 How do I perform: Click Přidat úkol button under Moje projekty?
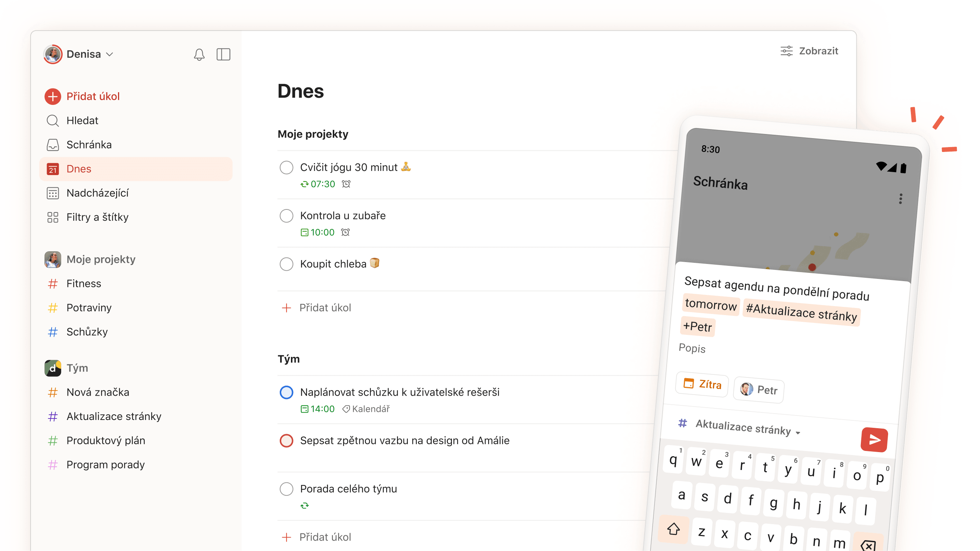point(326,308)
